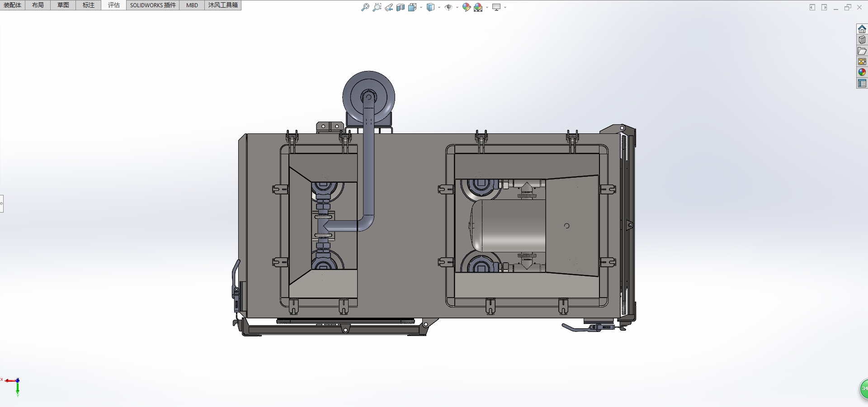This screenshot has height=407, width=868.
Task: Toggle the Section View tool
Action: pos(401,7)
